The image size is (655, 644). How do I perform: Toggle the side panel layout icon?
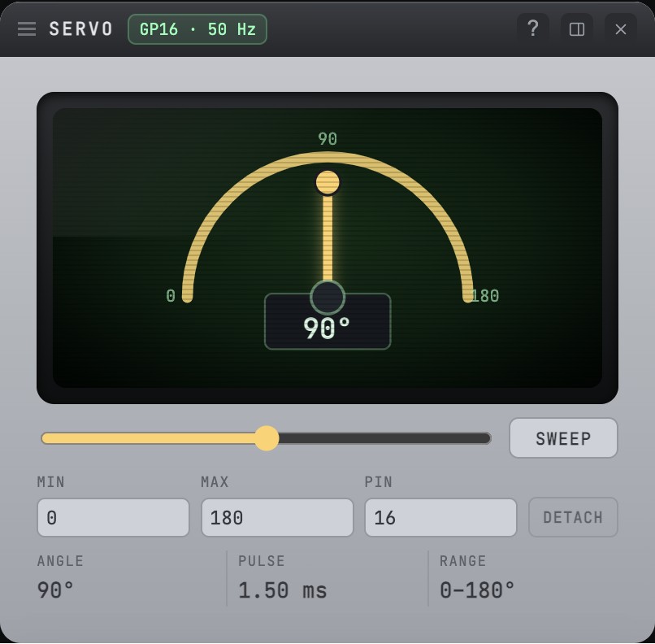click(x=577, y=28)
